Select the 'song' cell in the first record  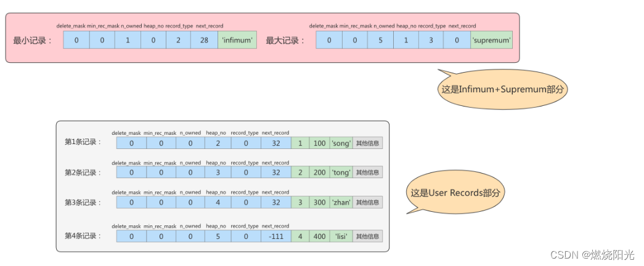[x=341, y=143]
